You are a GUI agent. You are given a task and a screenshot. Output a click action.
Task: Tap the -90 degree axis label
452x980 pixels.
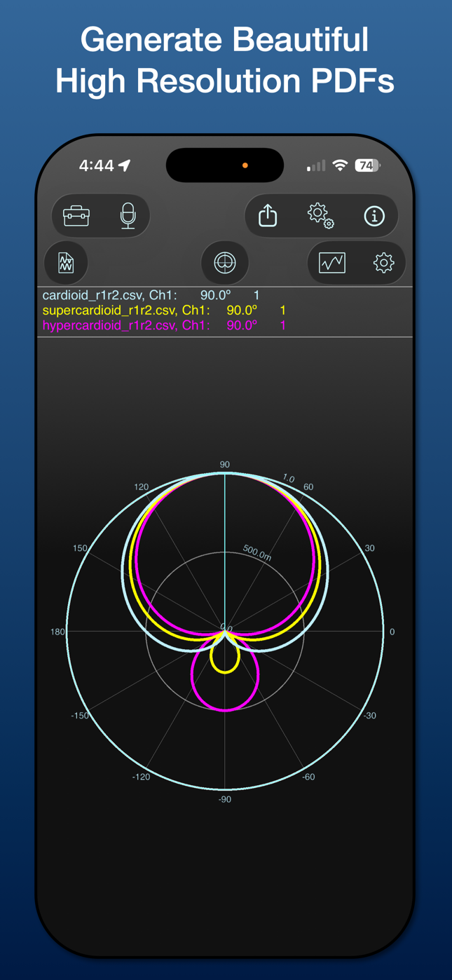point(224,799)
